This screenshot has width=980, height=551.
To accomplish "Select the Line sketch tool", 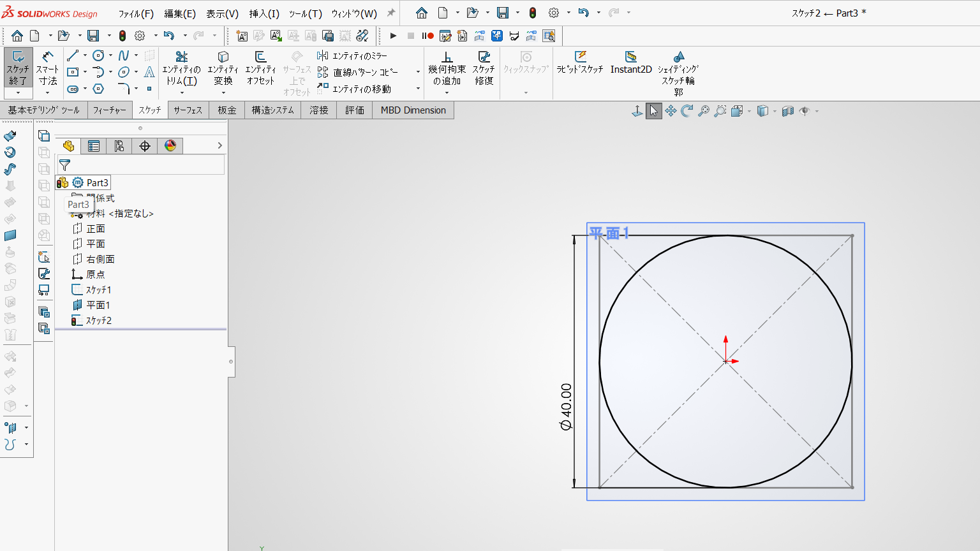I will pos(73,55).
